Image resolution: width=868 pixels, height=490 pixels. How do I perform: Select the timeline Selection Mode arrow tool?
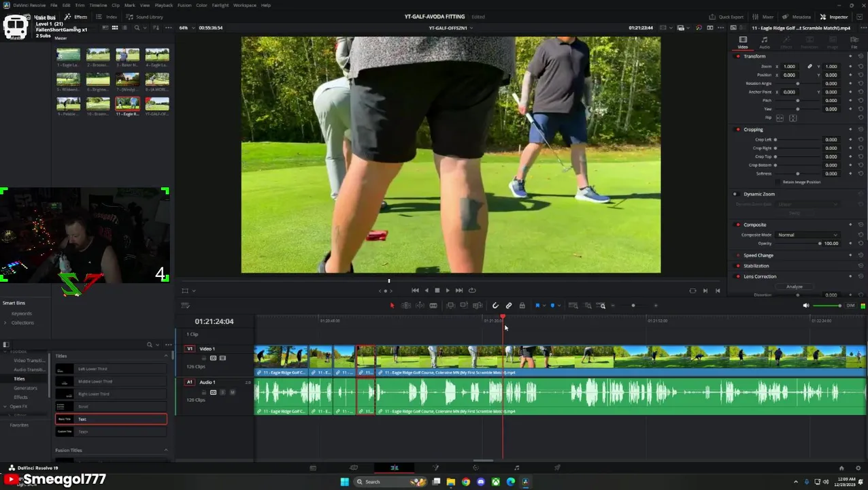point(392,306)
